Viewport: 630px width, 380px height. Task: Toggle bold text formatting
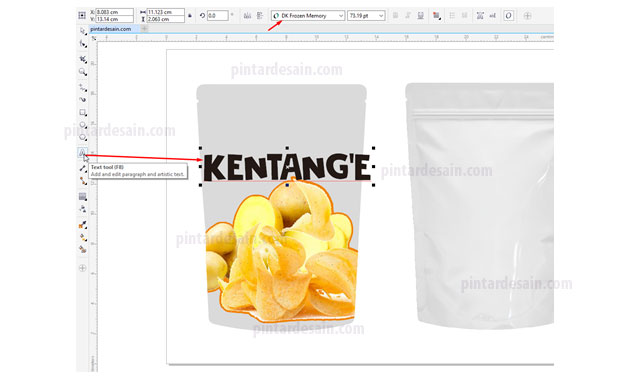[x=396, y=15]
